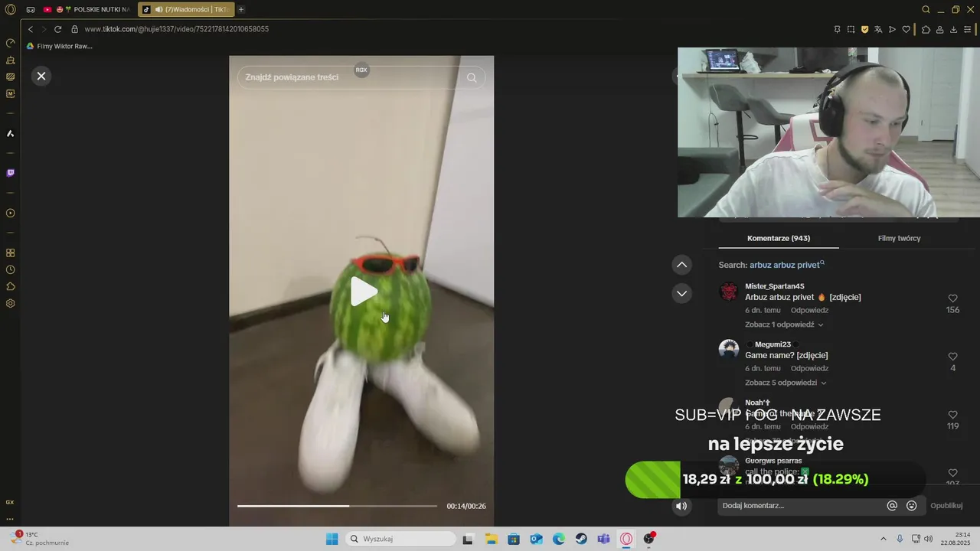Screen dimensions: 980x551
Task: Bookmark page with heart icon
Action: point(906,29)
